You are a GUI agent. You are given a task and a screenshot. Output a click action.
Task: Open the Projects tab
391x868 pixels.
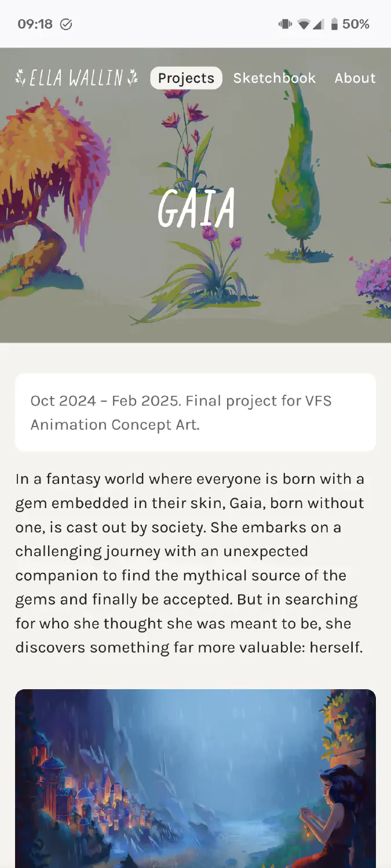[x=186, y=78]
